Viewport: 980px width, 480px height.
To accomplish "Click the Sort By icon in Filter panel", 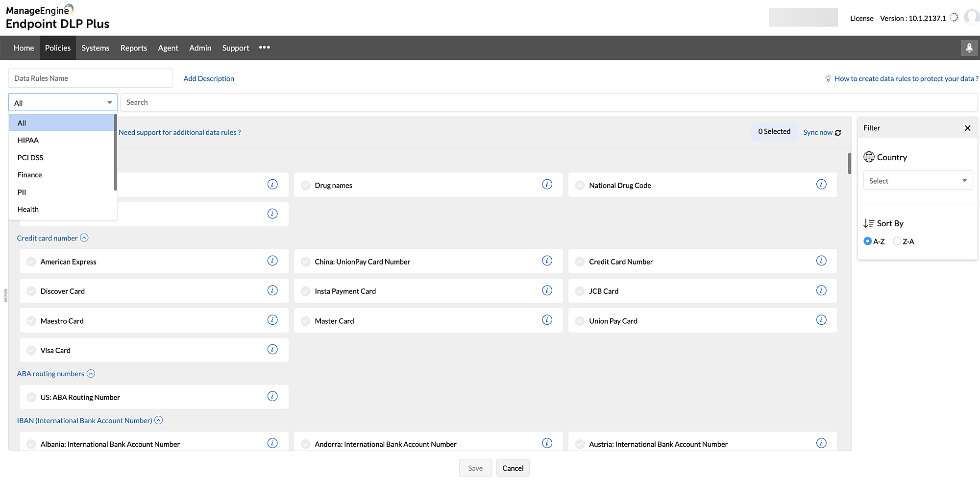I will [x=868, y=223].
